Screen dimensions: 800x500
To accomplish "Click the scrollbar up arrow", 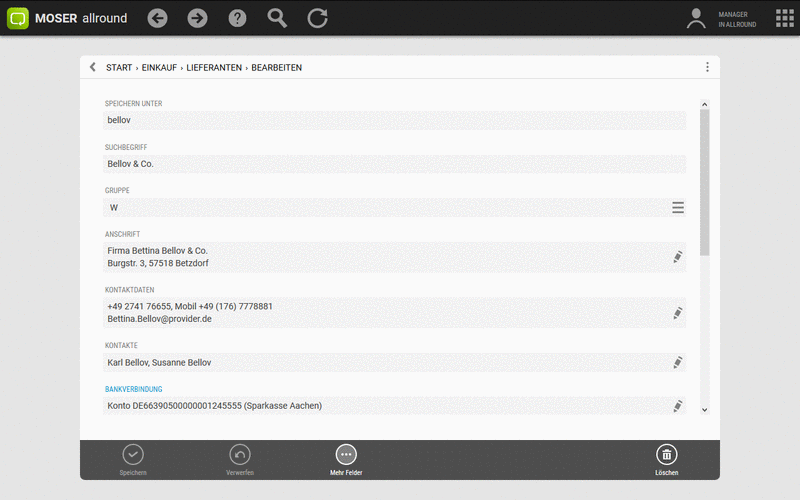I will pos(705,104).
